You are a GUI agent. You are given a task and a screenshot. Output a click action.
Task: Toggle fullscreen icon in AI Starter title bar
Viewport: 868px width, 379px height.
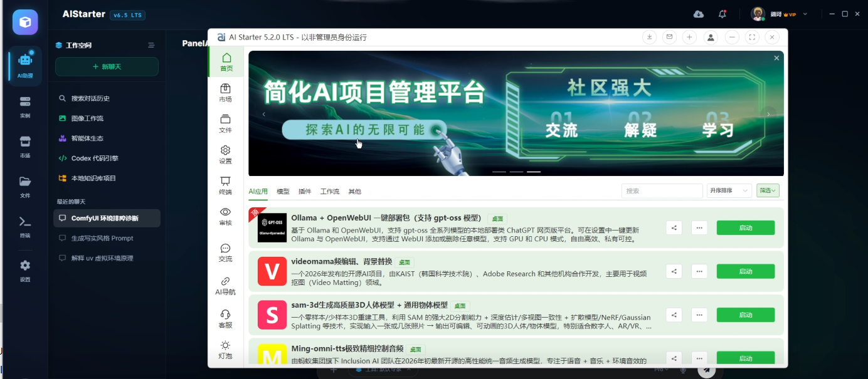coord(752,37)
